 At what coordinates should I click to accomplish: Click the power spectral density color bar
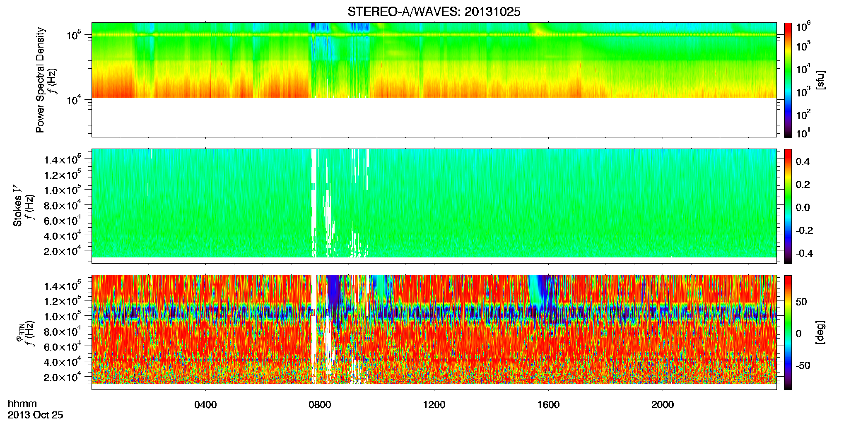(x=788, y=80)
